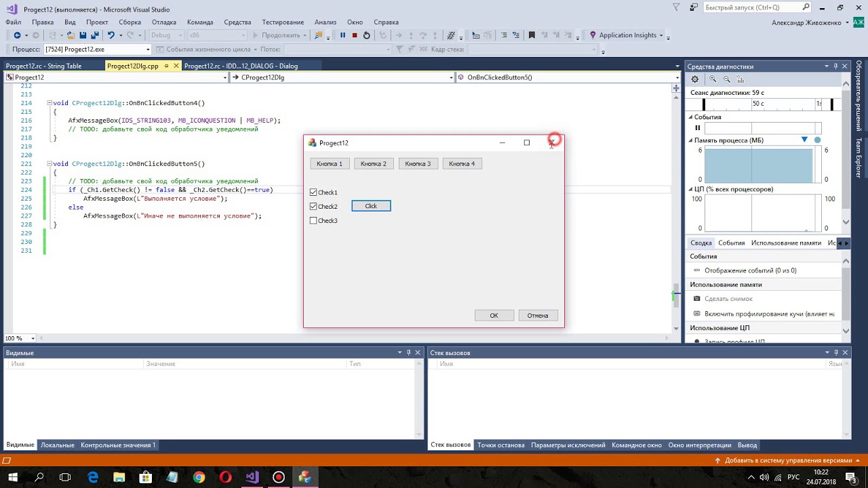Open File Explorer from taskbar
The height and width of the screenshot is (488, 868).
coord(119,477)
